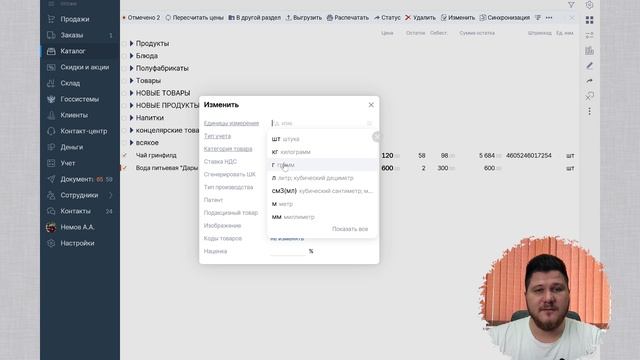This screenshot has width=640, height=360.
Task: Click Удалить toolbar button
Action: click(x=420, y=18)
